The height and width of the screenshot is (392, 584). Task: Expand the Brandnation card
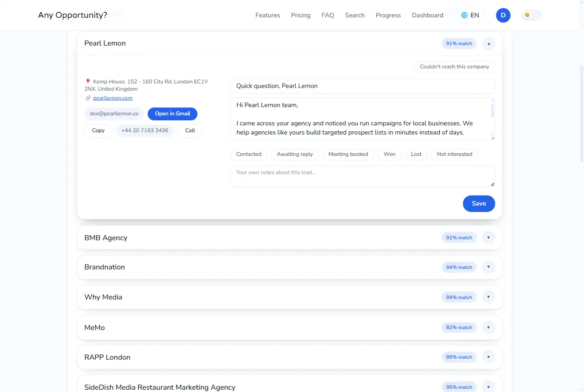click(489, 267)
